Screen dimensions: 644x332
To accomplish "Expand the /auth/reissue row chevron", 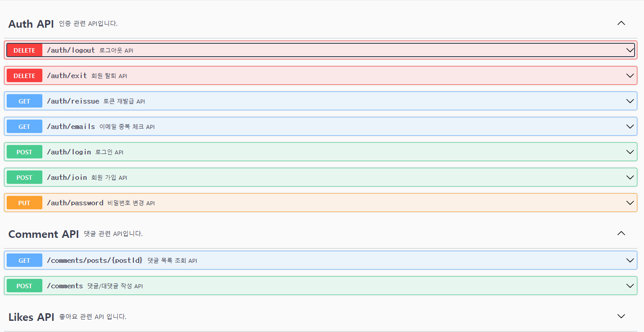I will click(630, 101).
